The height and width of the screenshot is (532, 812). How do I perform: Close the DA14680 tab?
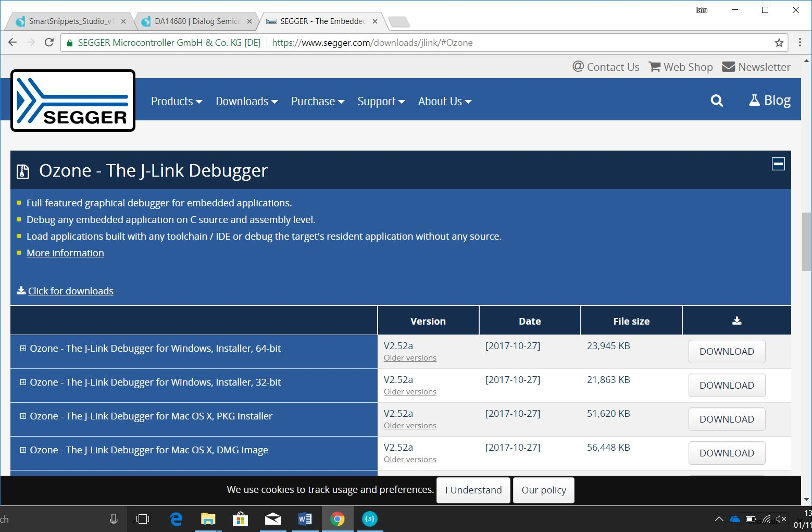click(x=249, y=21)
